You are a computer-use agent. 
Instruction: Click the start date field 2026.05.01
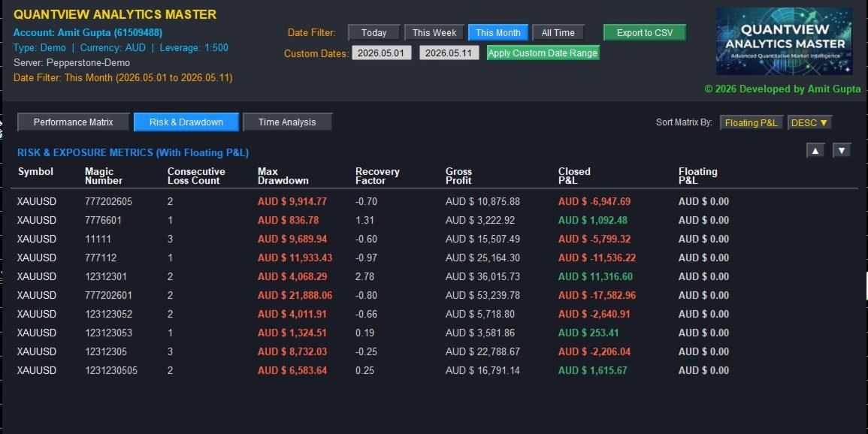pos(382,53)
